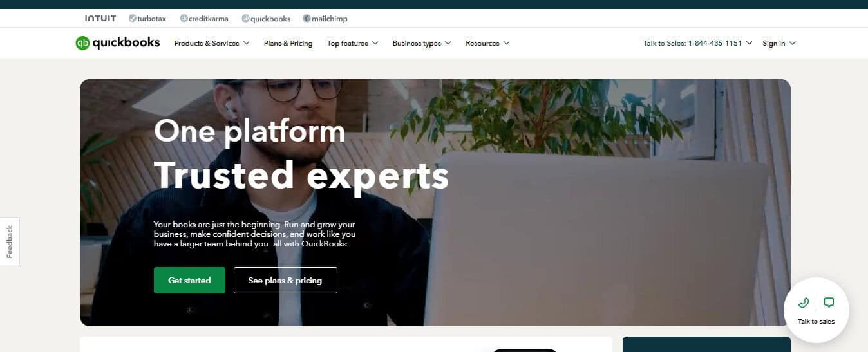
Task: Open the Business types dropdown
Action: [422, 43]
